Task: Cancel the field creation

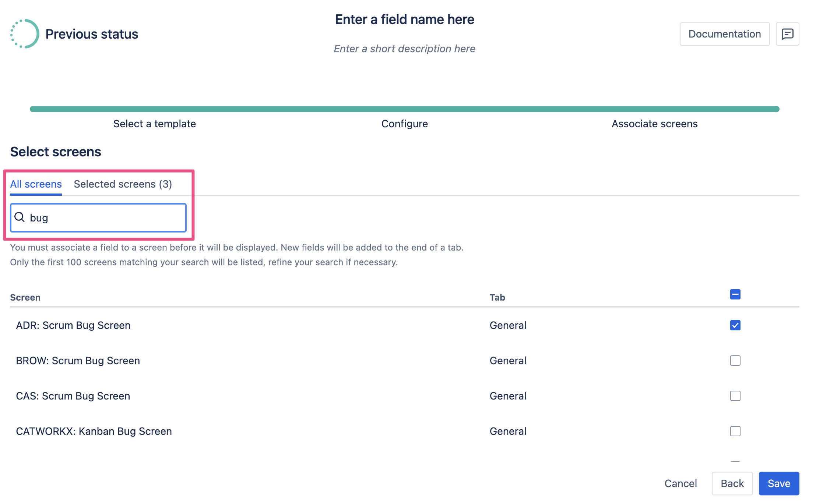Action: (x=680, y=483)
